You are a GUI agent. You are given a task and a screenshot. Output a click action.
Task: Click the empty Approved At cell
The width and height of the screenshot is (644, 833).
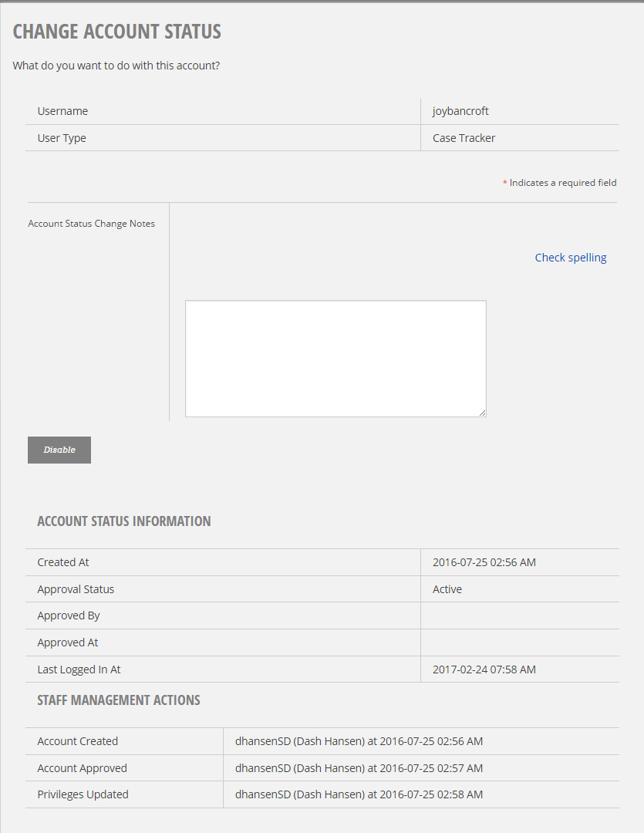[x=520, y=642]
